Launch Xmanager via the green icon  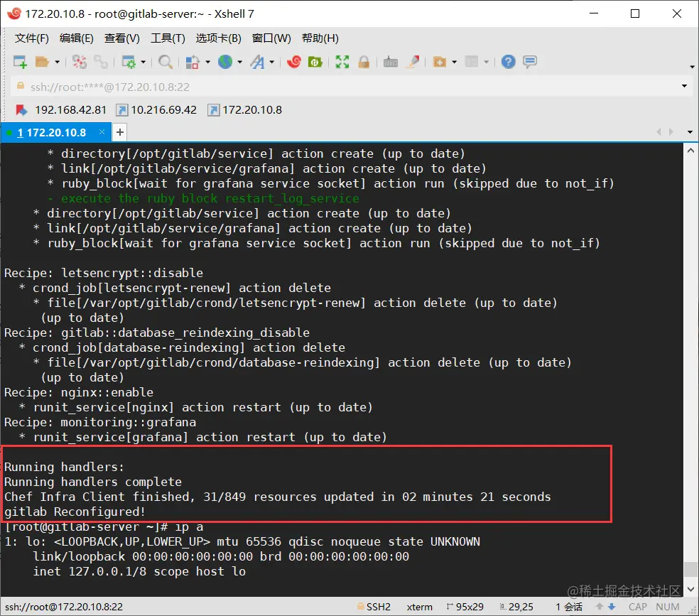pyautogui.click(x=315, y=62)
